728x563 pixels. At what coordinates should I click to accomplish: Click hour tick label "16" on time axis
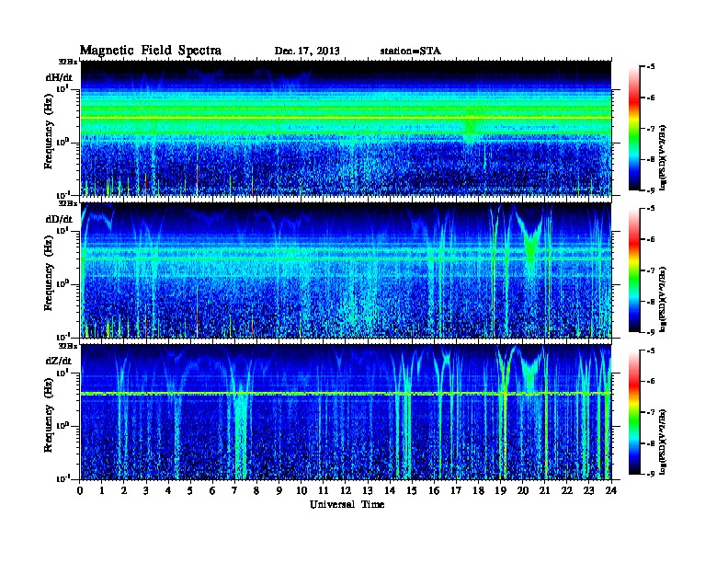(x=434, y=491)
